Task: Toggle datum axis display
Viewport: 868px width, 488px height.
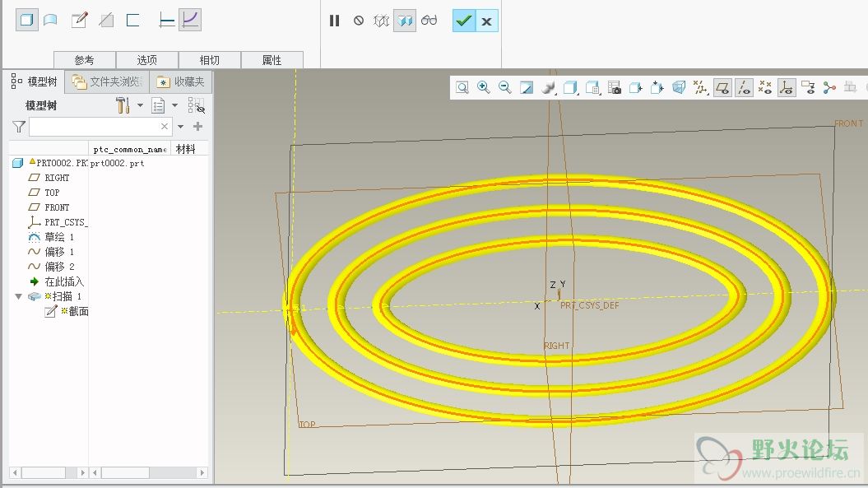Action: pyautogui.click(x=744, y=87)
